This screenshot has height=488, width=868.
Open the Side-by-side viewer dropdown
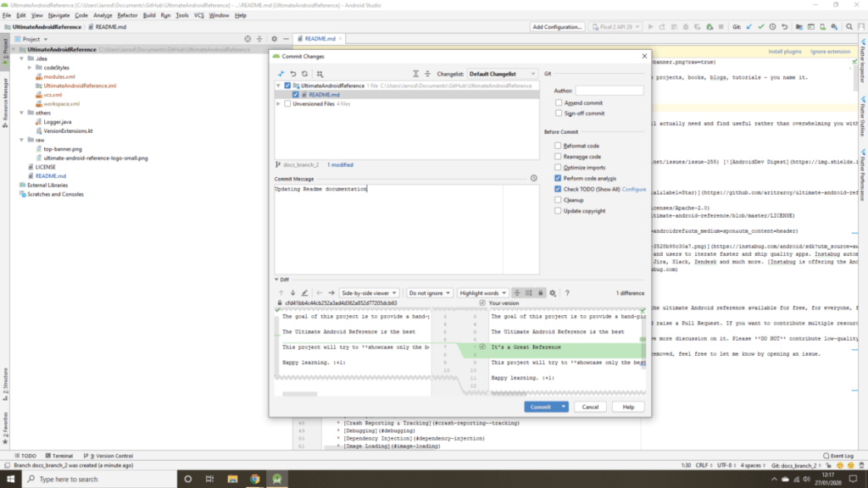point(370,292)
